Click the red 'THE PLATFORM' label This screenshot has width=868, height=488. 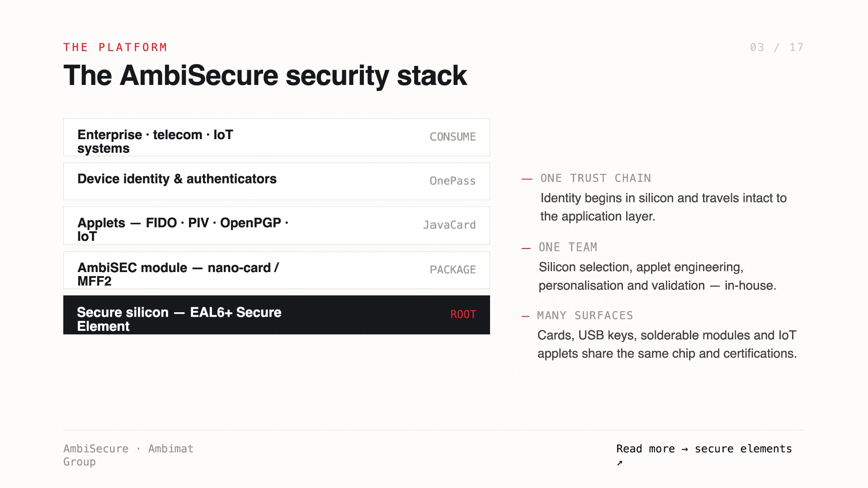coord(115,47)
